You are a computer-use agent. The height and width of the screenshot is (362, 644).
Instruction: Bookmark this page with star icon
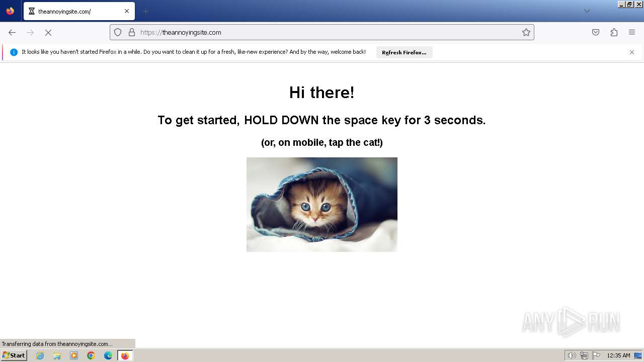click(526, 32)
